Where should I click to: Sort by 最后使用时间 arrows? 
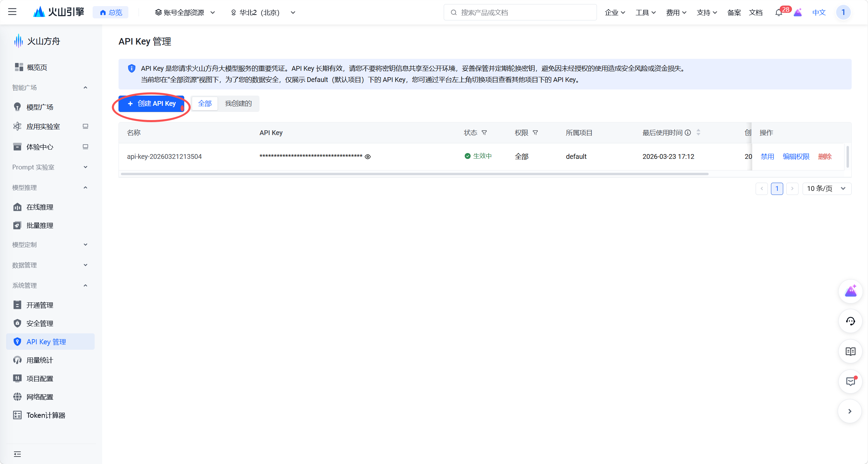[x=698, y=133]
